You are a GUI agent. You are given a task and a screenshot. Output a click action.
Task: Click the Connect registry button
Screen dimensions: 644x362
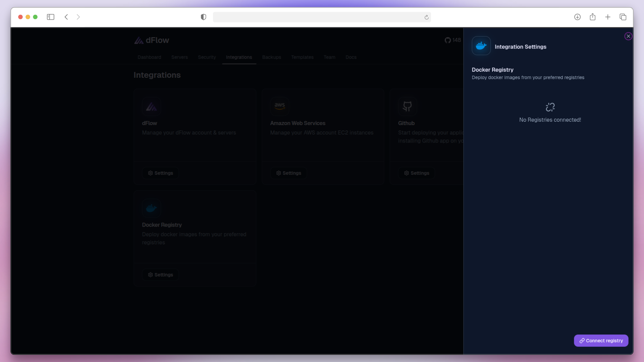click(x=601, y=341)
